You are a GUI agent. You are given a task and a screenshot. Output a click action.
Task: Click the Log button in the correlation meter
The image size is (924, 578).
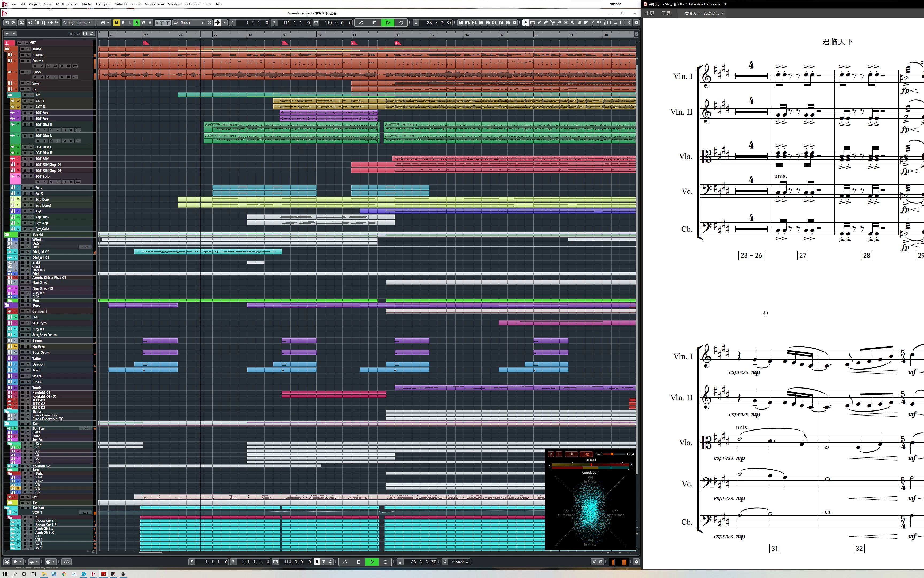tap(586, 454)
